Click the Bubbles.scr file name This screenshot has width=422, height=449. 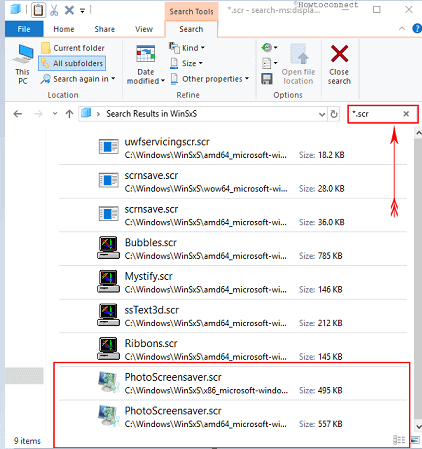(x=151, y=243)
